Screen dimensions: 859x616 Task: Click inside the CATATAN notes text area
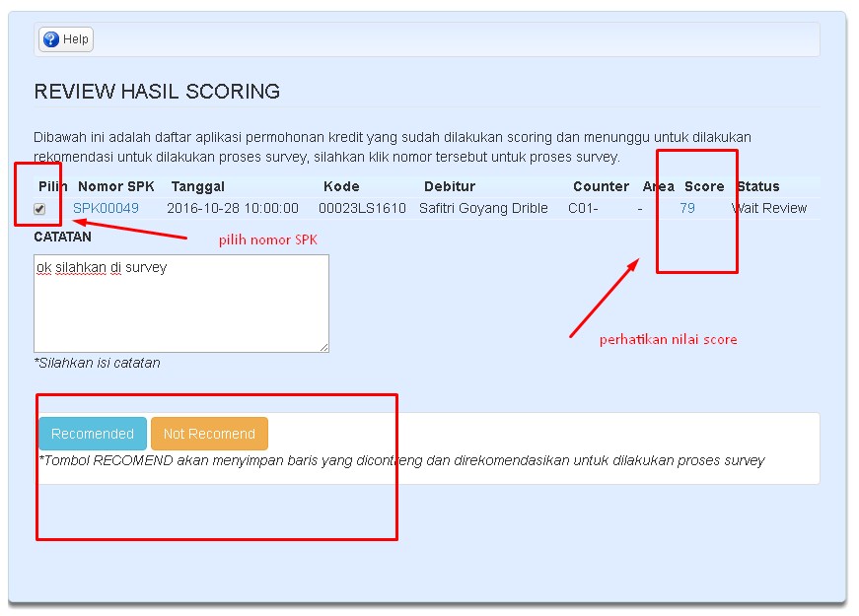pyautogui.click(x=180, y=301)
